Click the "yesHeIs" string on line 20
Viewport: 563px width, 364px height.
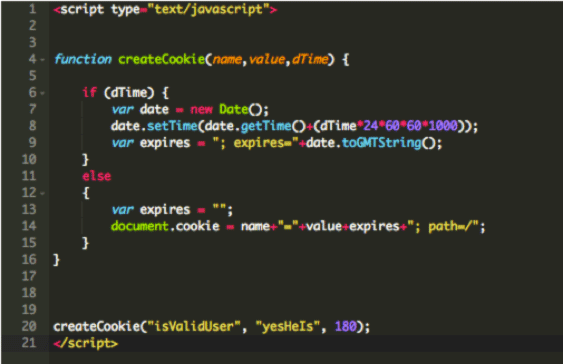tap(288, 326)
